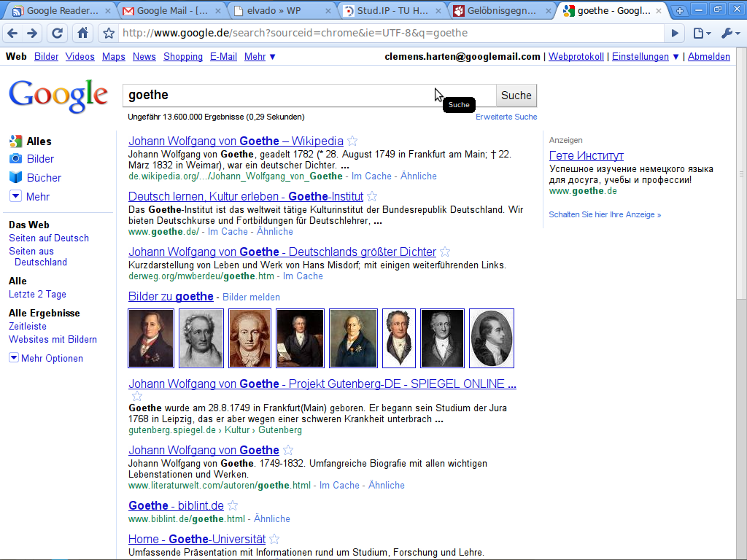The image size is (747, 560).
Task: Click Bilder melden link
Action: tap(251, 297)
